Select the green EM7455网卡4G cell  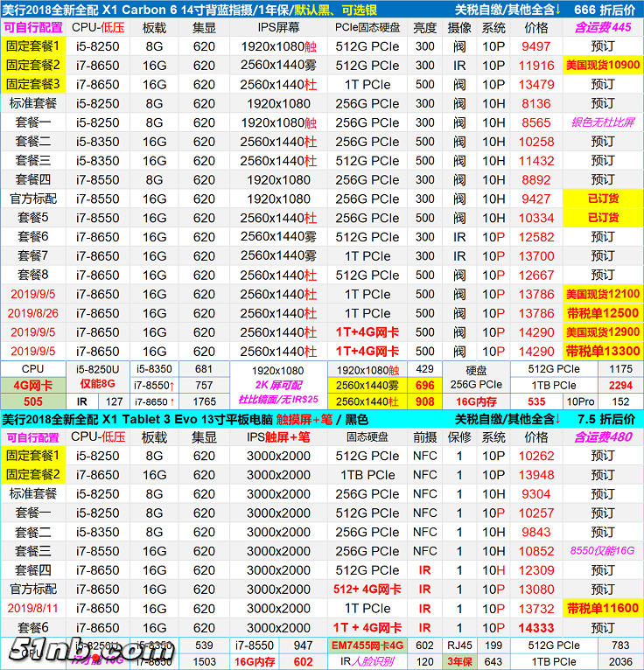pyautogui.click(x=367, y=646)
